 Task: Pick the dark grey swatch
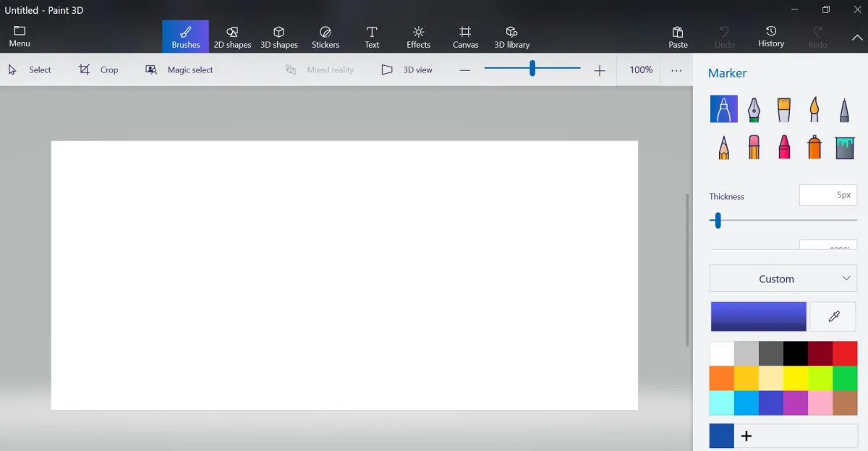pos(771,353)
